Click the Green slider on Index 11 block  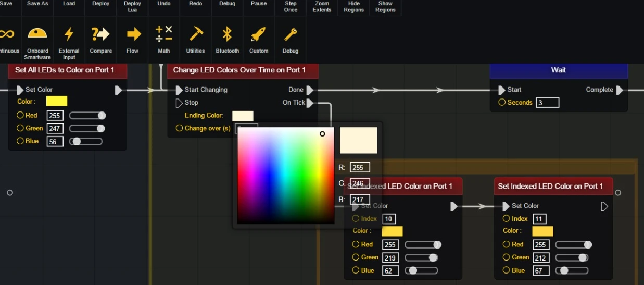[572, 257]
